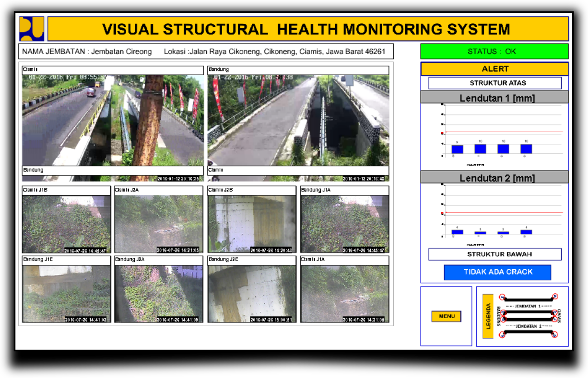
Task: Open the Bandung J2A camera feed
Action: [159, 289]
